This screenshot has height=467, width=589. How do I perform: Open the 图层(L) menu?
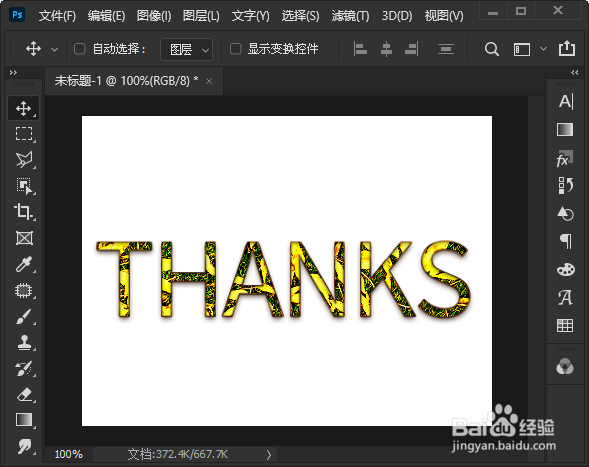[201, 16]
